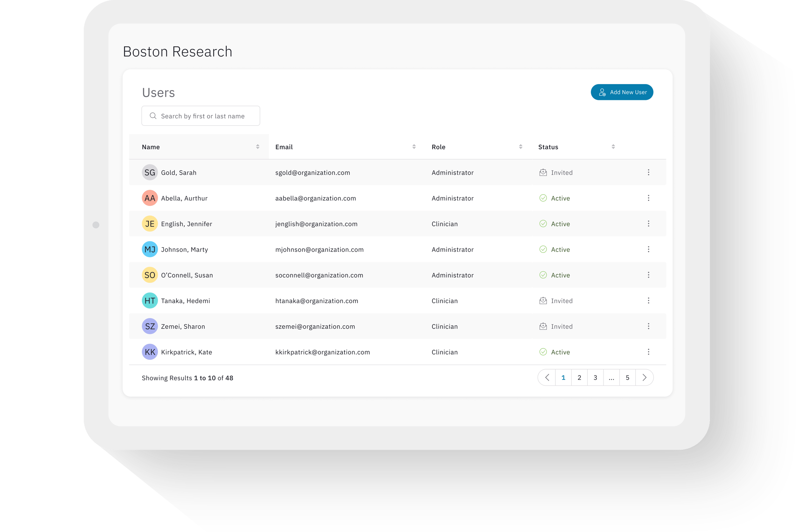Click the search magnifier icon

tap(153, 116)
